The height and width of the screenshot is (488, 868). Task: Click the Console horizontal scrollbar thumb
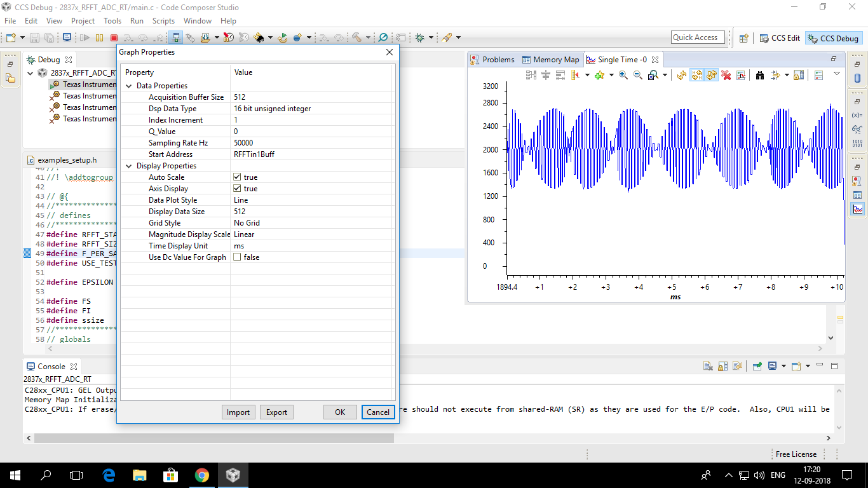coord(214,438)
